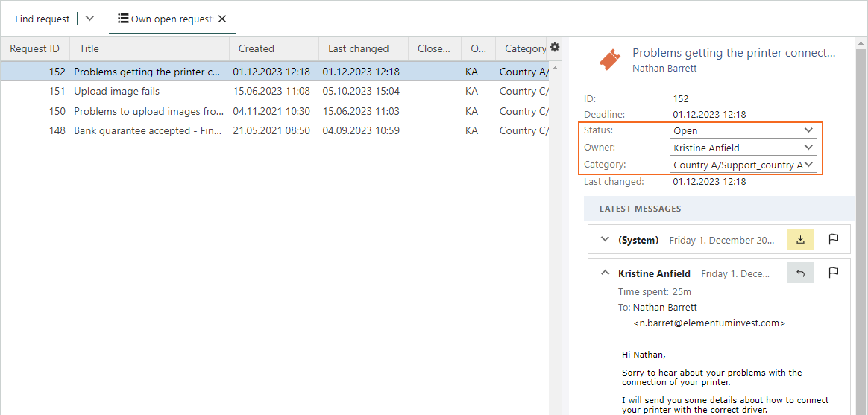Click Time spent: 25m text
The image size is (868, 415).
point(654,291)
